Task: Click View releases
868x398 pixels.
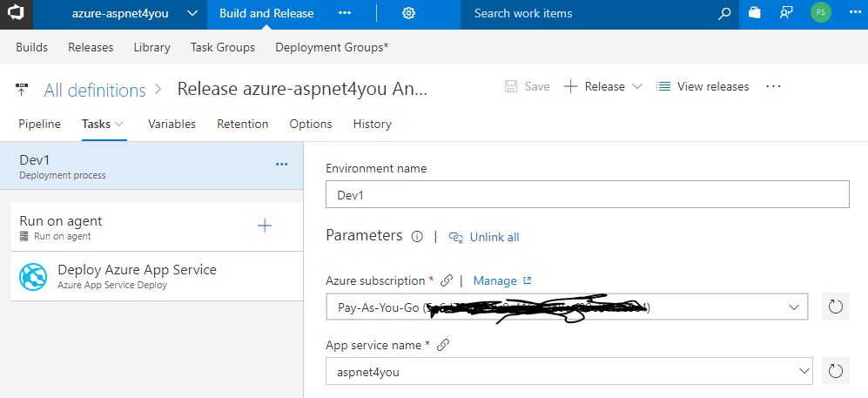Action: click(x=703, y=86)
